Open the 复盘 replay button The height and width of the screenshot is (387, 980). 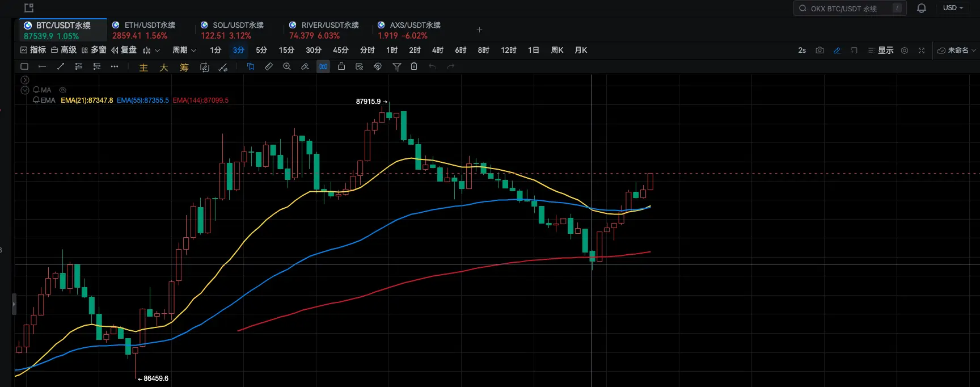click(x=124, y=50)
